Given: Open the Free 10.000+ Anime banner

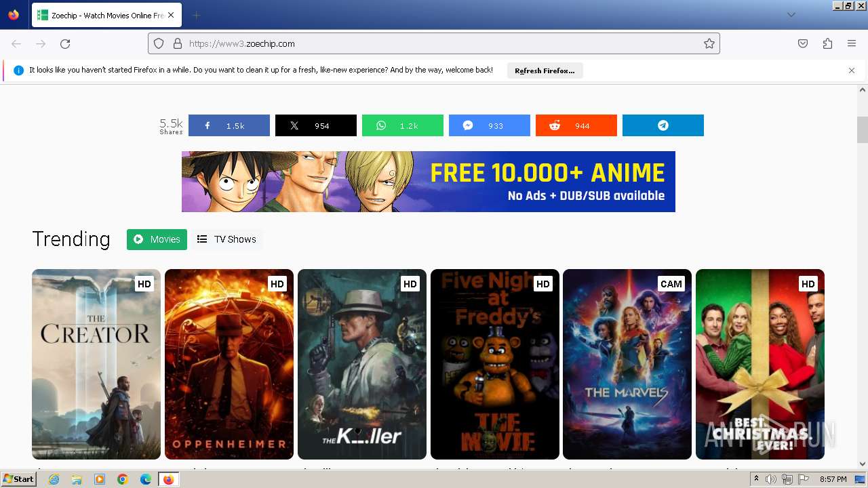Looking at the screenshot, I should coord(429,182).
